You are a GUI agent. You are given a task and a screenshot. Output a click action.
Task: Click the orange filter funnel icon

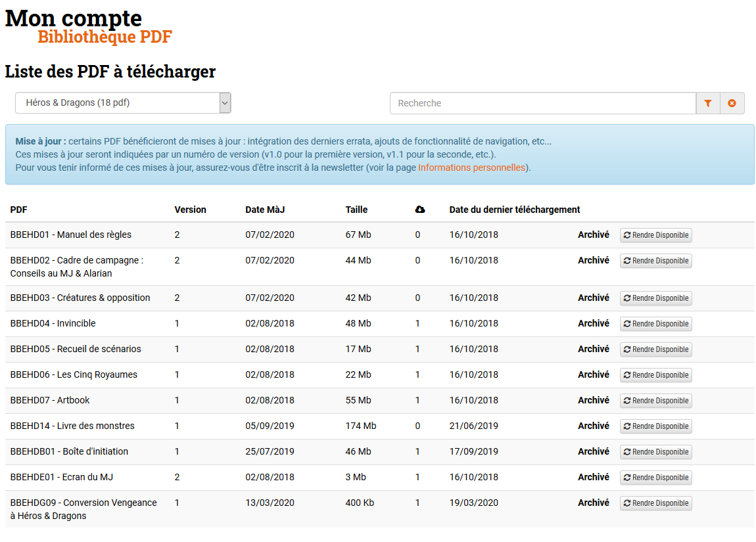(708, 103)
